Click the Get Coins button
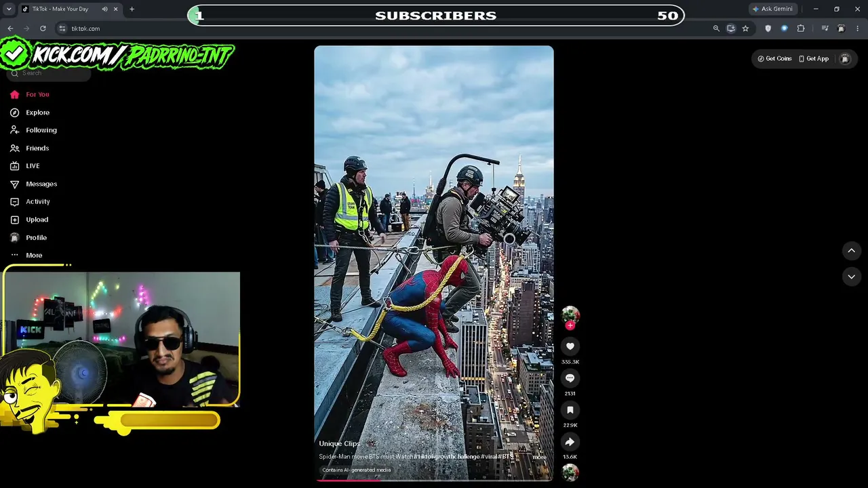Image resolution: width=868 pixels, height=488 pixels. [774, 59]
